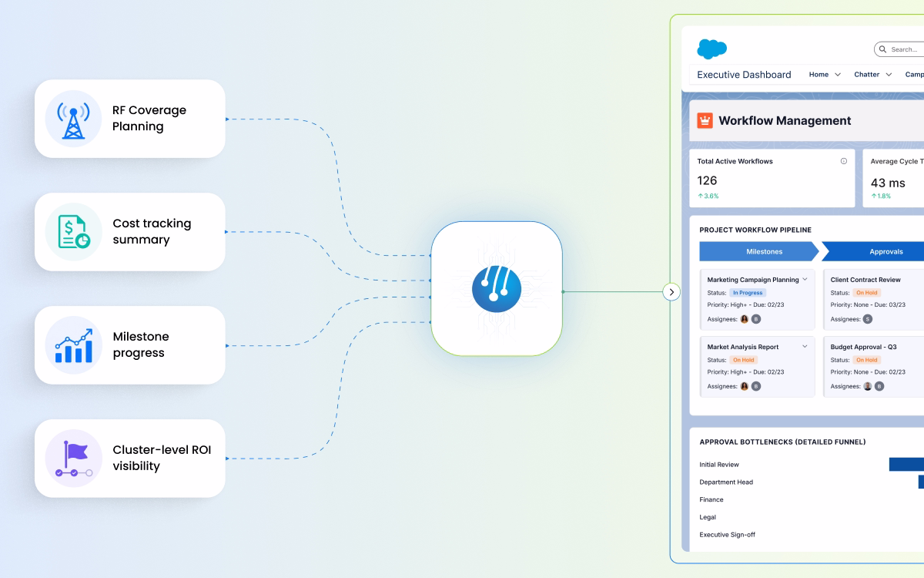
Task: Open the Chatter menu dropdown chevron
Action: (x=889, y=75)
